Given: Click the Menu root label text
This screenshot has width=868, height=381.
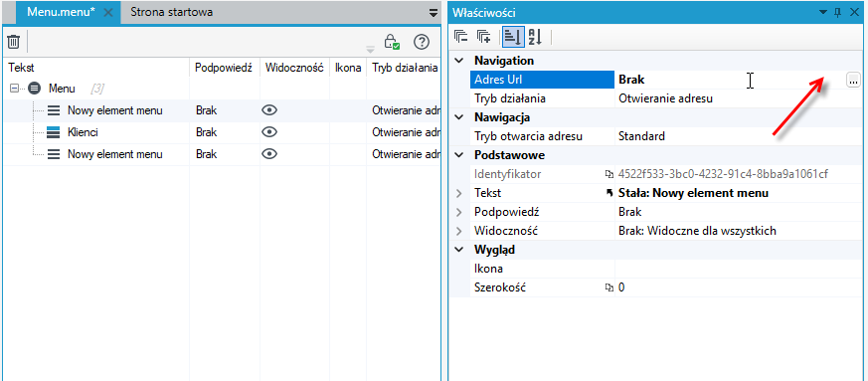Looking at the screenshot, I should pos(62,89).
